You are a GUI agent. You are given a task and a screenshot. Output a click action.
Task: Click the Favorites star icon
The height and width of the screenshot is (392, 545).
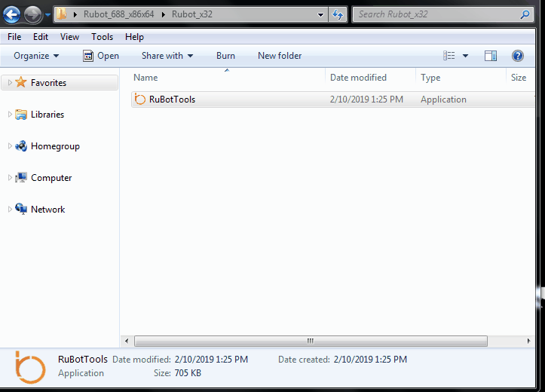click(21, 82)
